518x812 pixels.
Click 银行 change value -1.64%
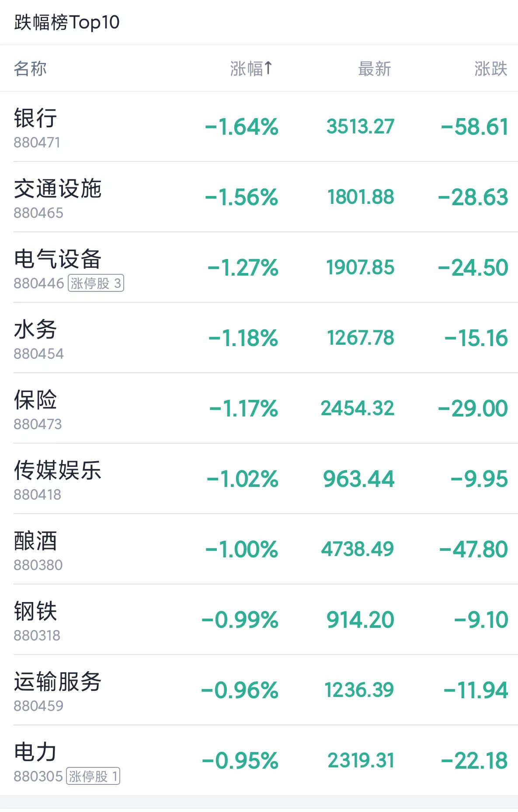[x=242, y=127]
